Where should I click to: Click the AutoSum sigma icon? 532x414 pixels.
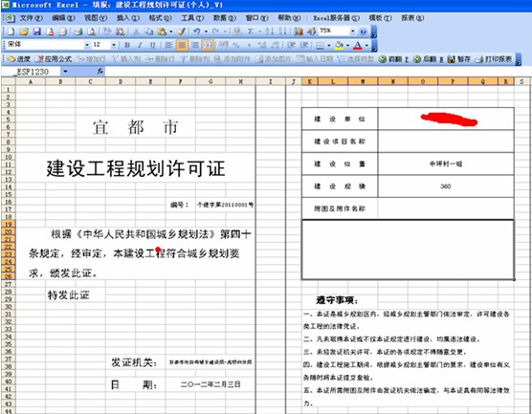click(251, 32)
